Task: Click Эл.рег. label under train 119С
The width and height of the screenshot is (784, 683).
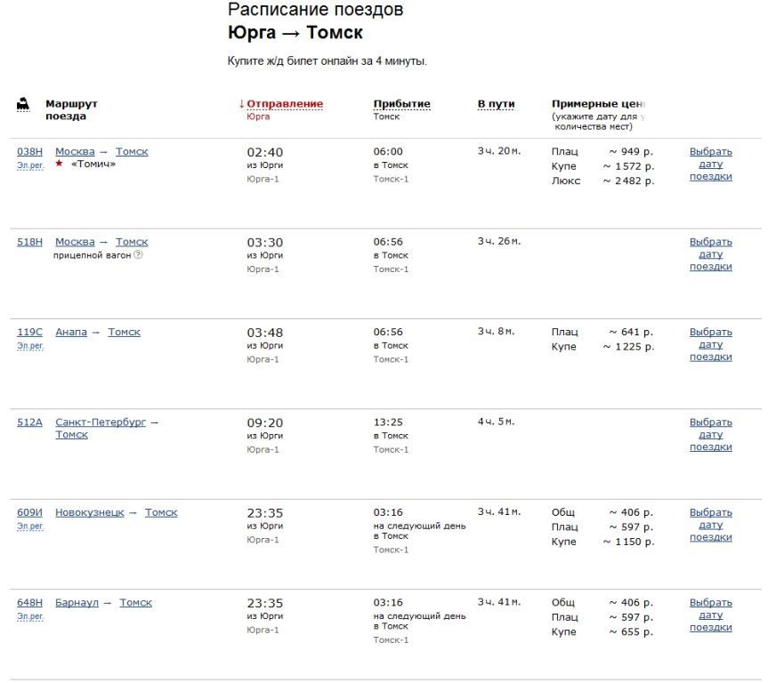Action: point(29,346)
